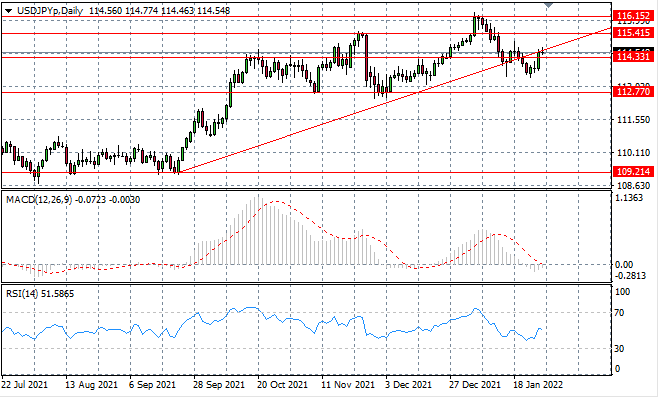The image size is (659, 397).
Task: Select the 115.415 red price label
Action: pyautogui.click(x=633, y=33)
